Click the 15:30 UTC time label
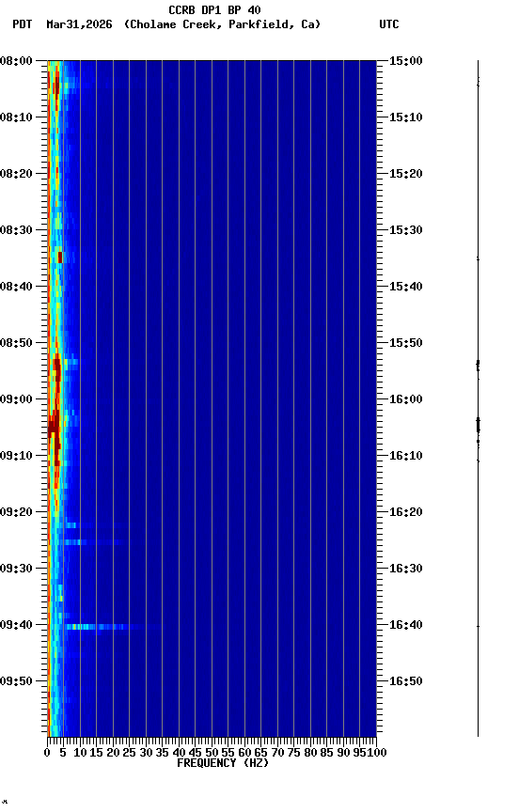 pos(406,230)
